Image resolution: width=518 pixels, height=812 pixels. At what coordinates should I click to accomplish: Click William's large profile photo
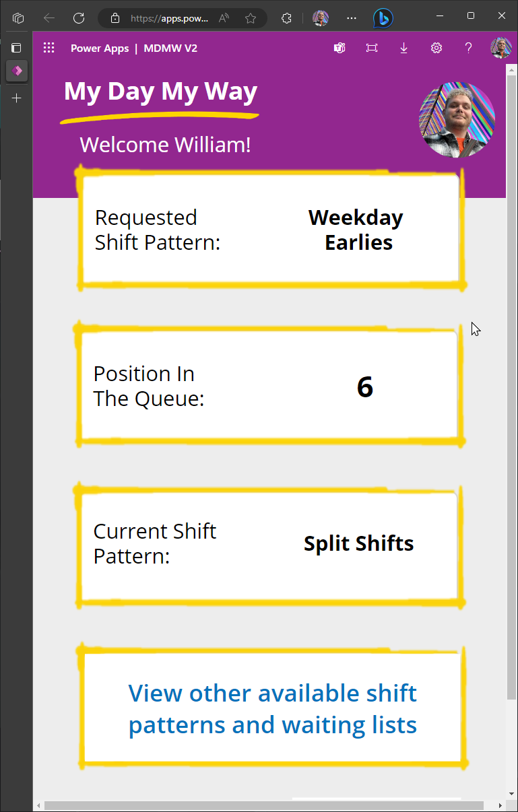pyautogui.click(x=457, y=120)
